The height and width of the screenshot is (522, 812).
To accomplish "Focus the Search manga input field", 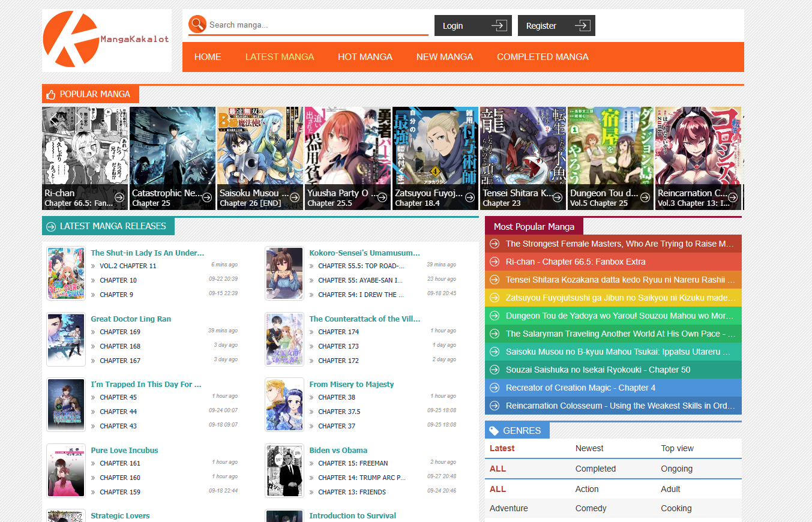I will (x=317, y=25).
